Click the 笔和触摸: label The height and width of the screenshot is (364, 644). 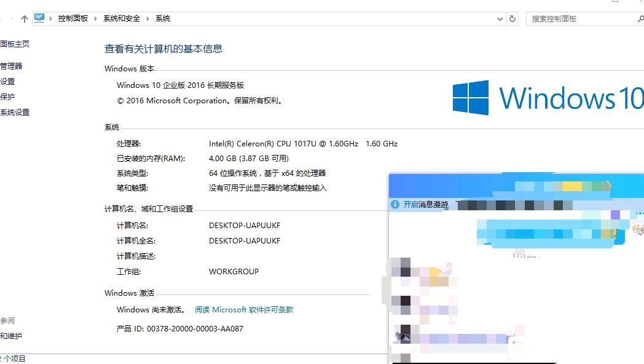point(132,188)
